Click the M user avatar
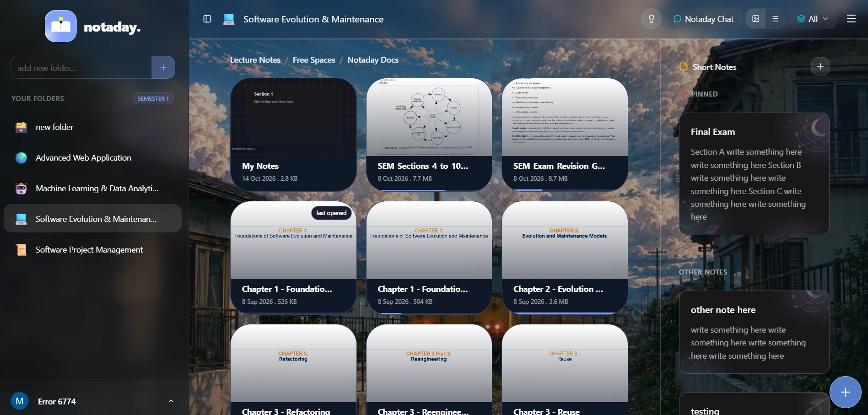 (20, 401)
